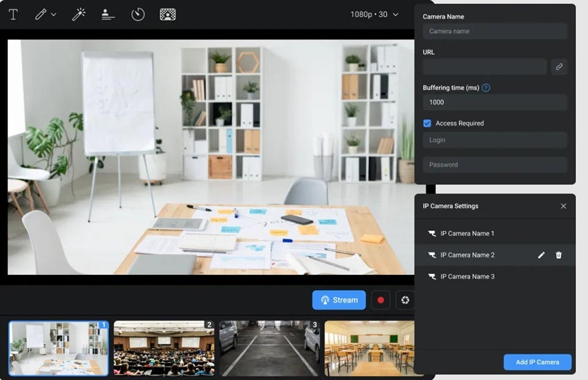Select the Text tool

click(13, 15)
